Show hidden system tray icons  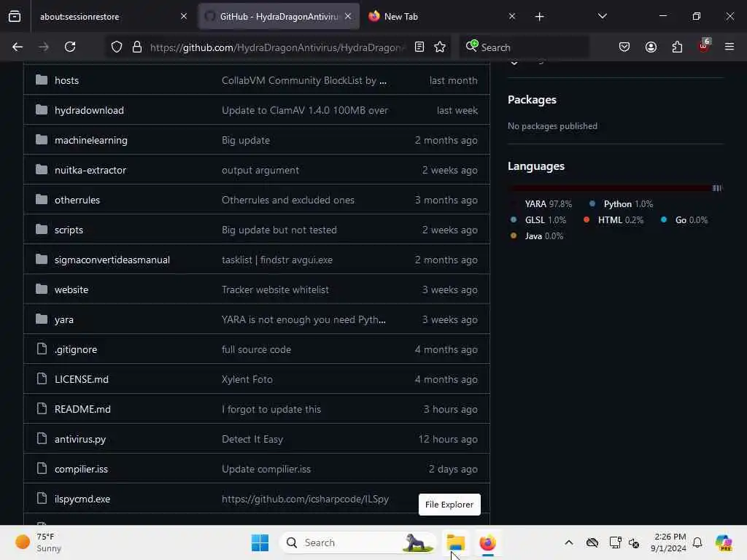pos(569,542)
